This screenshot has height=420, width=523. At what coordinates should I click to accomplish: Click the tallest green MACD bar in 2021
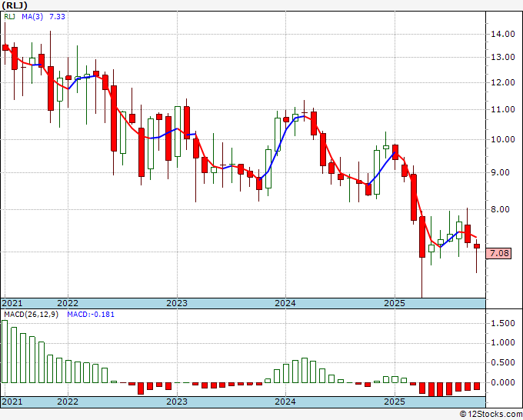tap(5, 352)
